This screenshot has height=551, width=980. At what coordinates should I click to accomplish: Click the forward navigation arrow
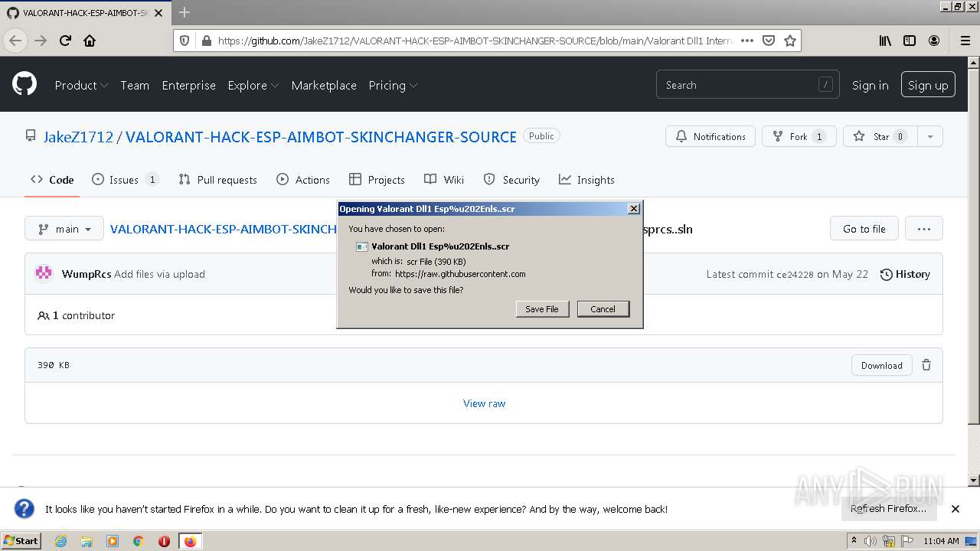click(x=41, y=41)
